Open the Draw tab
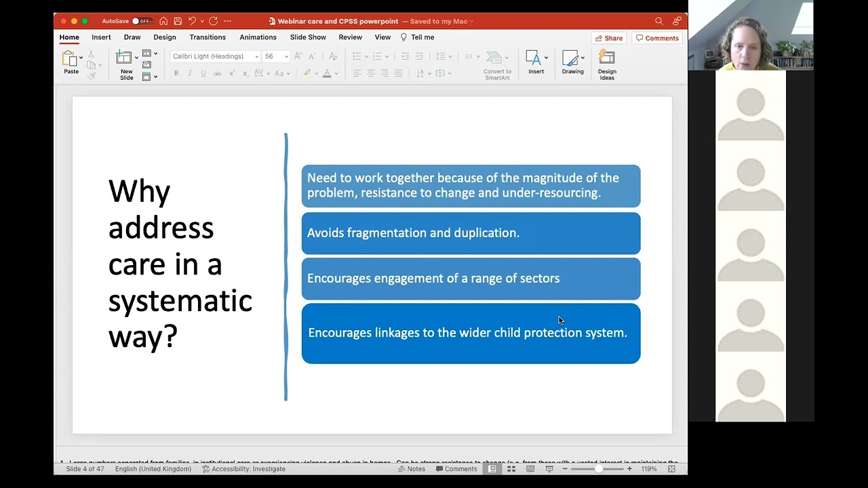The image size is (868, 488). pyautogui.click(x=132, y=37)
